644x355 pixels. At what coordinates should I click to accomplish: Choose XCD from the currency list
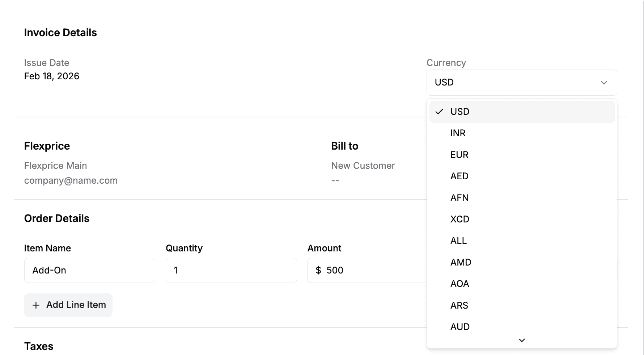(459, 219)
